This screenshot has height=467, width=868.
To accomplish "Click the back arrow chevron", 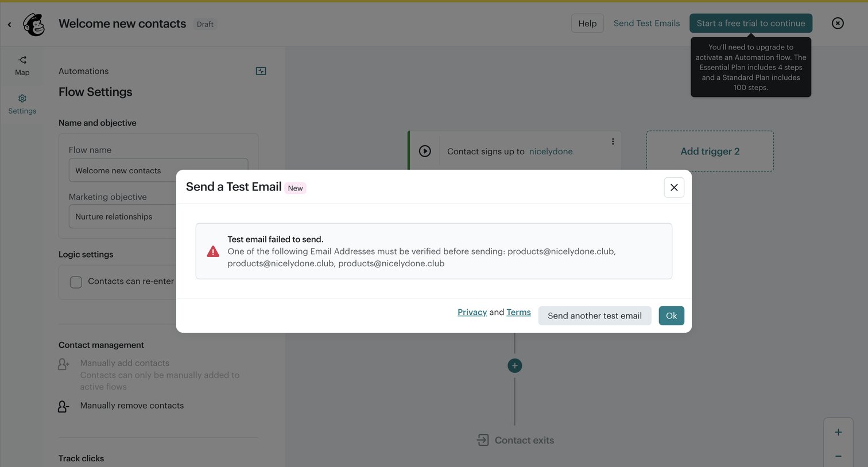I will [9, 24].
